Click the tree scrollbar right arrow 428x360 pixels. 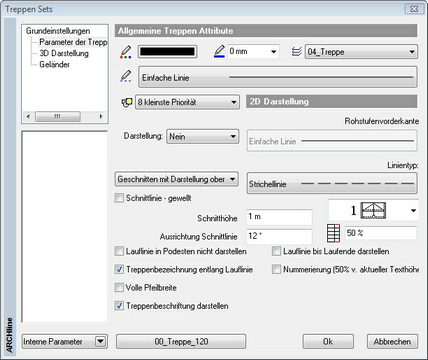[x=101, y=117]
